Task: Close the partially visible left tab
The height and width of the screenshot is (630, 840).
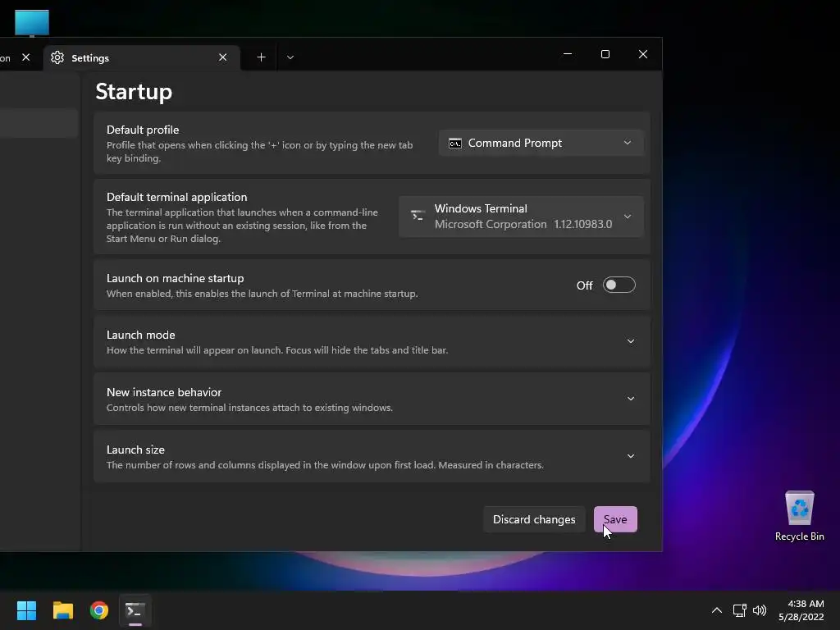Action: click(25, 57)
